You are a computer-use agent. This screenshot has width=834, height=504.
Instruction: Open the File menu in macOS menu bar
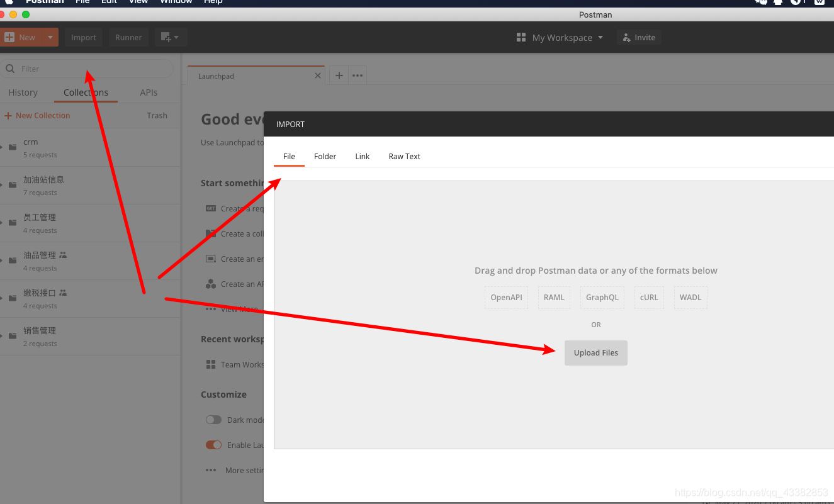pos(82,2)
